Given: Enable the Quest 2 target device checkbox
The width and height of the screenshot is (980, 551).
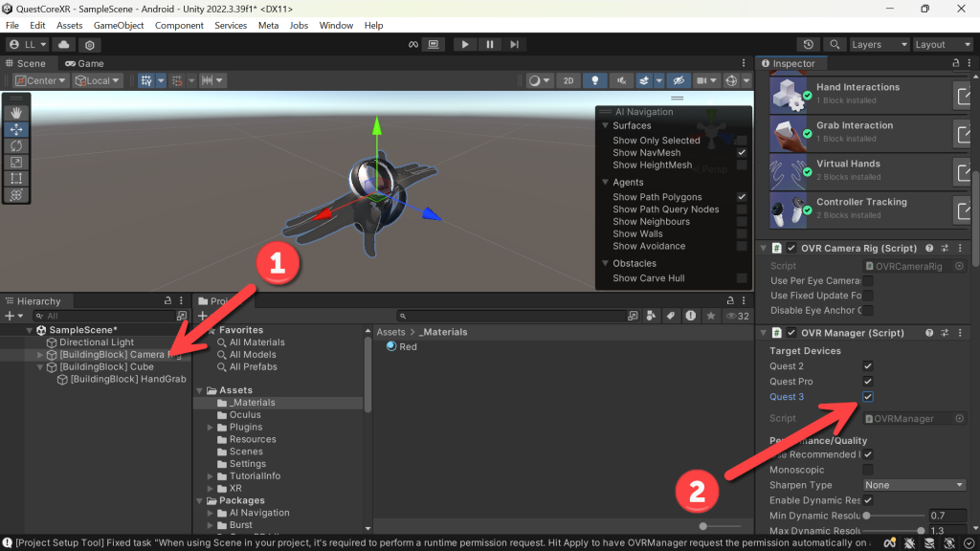Looking at the screenshot, I should pos(867,366).
